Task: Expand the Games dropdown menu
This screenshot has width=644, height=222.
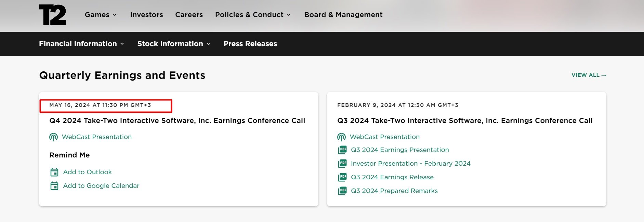Action: click(x=101, y=15)
